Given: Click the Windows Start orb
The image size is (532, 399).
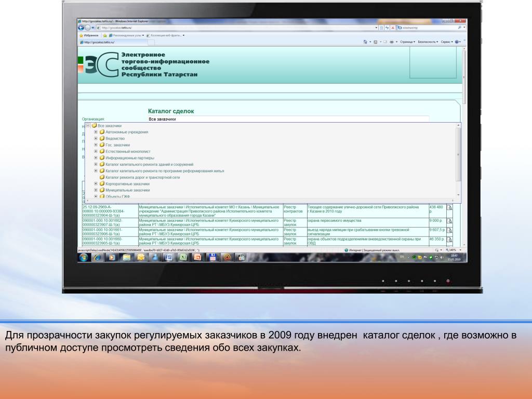Looking at the screenshot, I should point(84,258).
